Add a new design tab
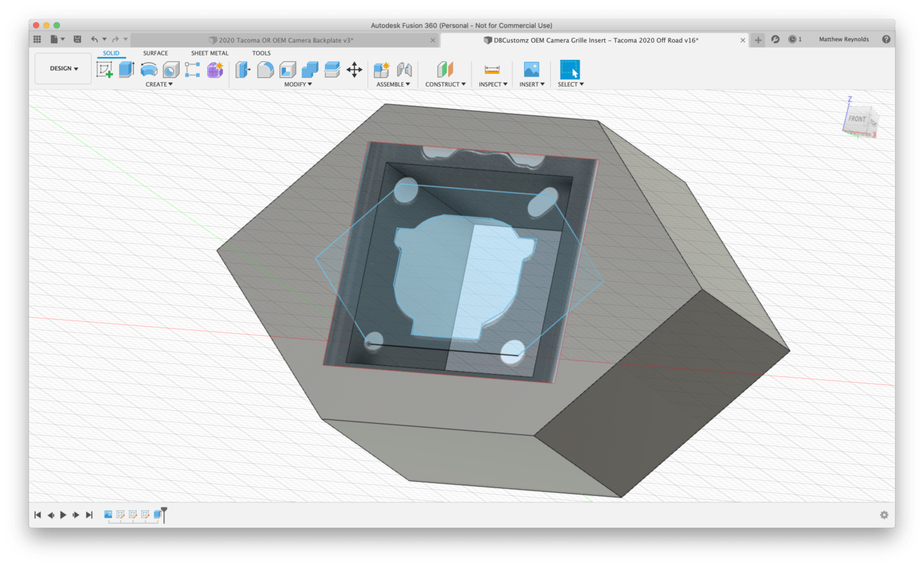 [x=758, y=40]
